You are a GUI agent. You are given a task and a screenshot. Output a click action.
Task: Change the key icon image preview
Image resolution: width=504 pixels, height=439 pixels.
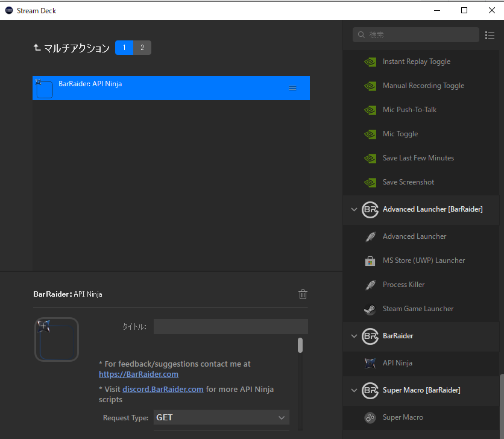pyautogui.click(x=57, y=340)
